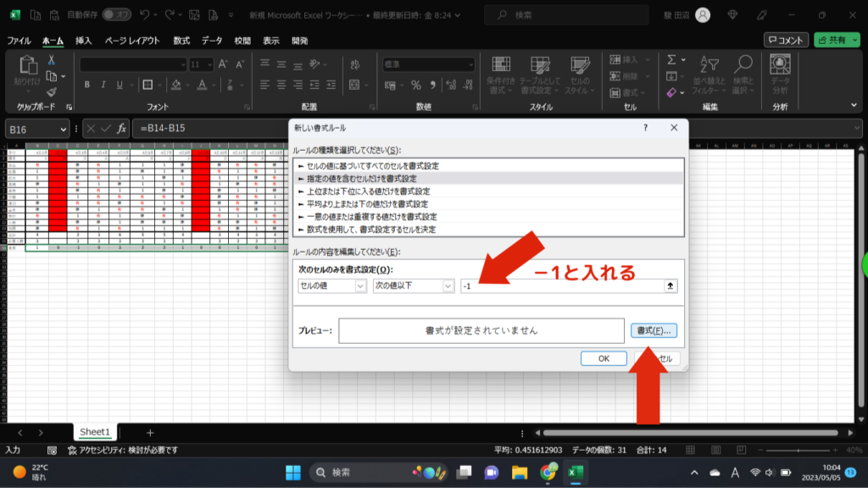
Task: Select rule '上位または下位に入る値だけを書式設定'
Action: (488, 191)
